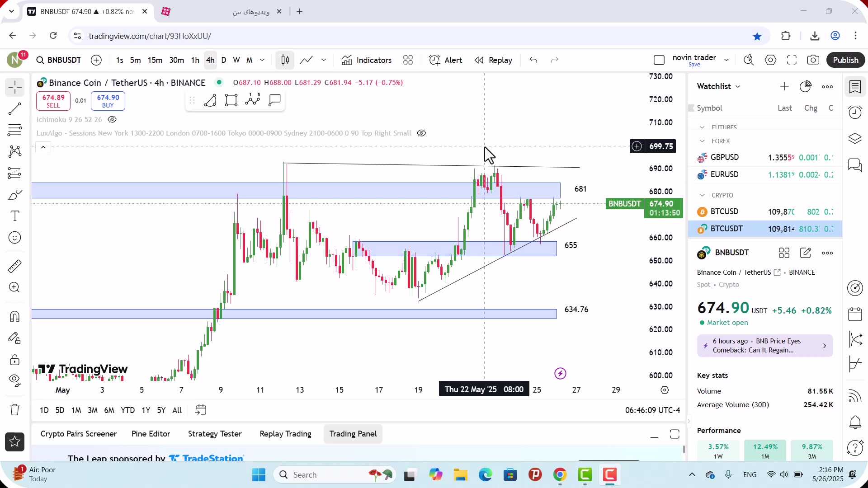The width and height of the screenshot is (868, 488).
Task: Open indicator templates grid icon
Action: (x=408, y=60)
